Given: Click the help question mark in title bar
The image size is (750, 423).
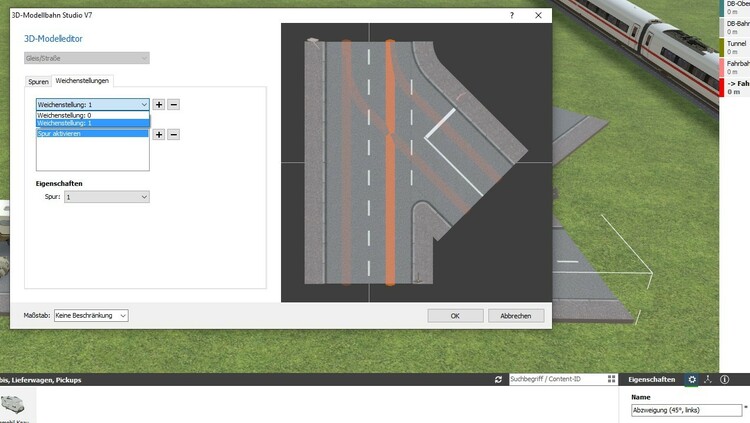Looking at the screenshot, I should point(512,15).
